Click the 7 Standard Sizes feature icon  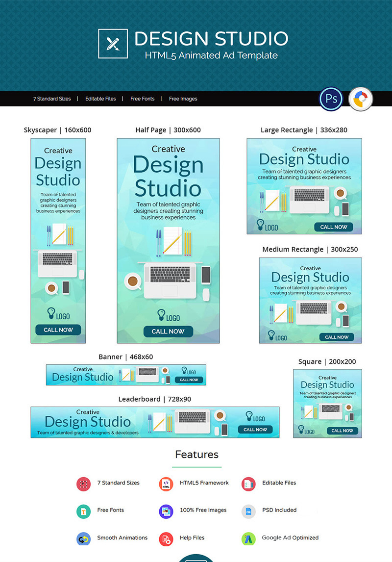tap(83, 484)
